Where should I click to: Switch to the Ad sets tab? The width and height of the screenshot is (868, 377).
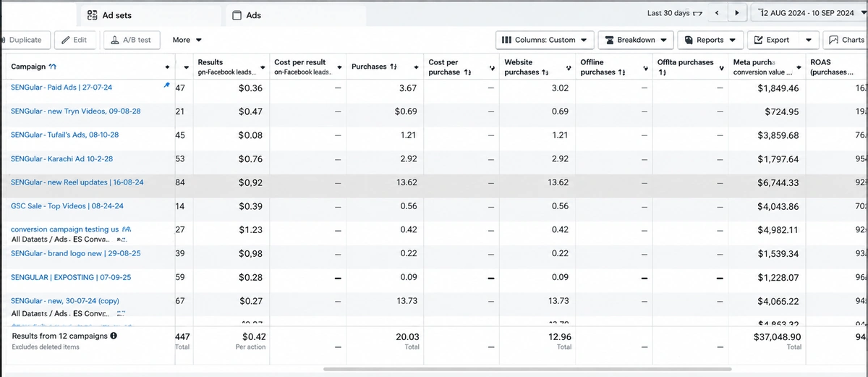tap(109, 14)
